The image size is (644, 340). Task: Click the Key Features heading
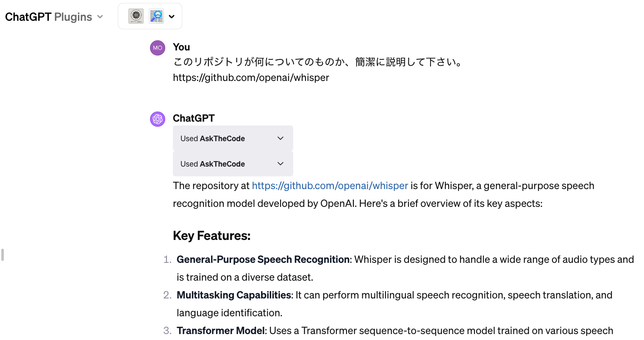(211, 236)
